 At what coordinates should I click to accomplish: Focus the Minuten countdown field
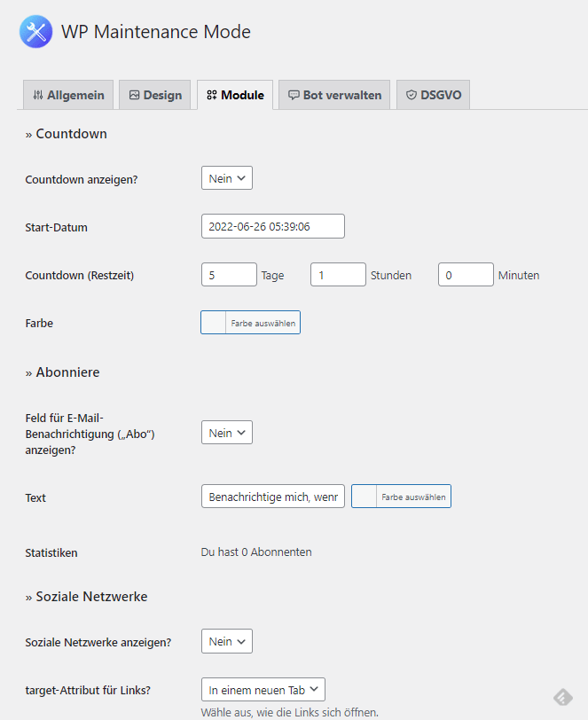pyautogui.click(x=466, y=275)
